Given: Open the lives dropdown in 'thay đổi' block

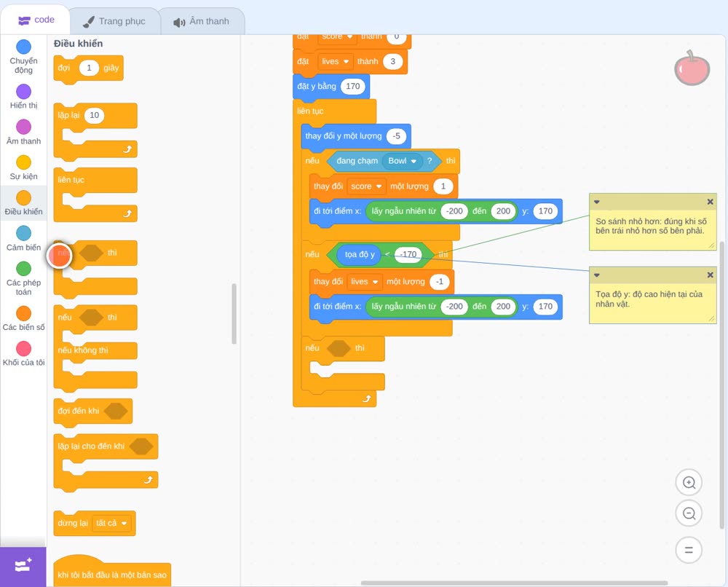Looking at the screenshot, I should click(365, 281).
